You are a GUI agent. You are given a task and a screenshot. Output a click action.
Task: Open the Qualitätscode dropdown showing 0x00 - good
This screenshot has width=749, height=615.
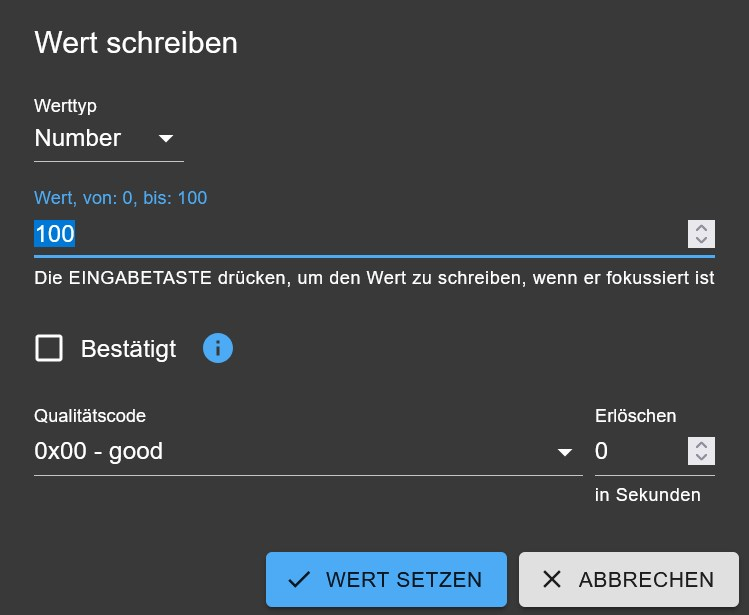point(290,452)
